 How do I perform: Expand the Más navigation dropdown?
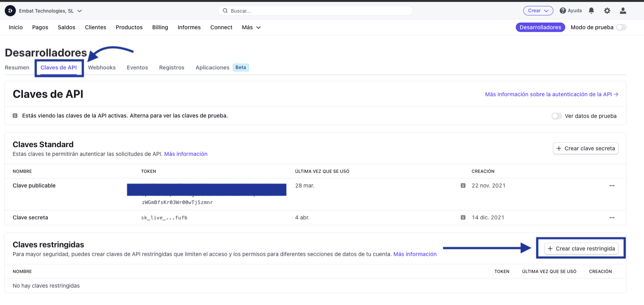pyautogui.click(x=251, y=27)
